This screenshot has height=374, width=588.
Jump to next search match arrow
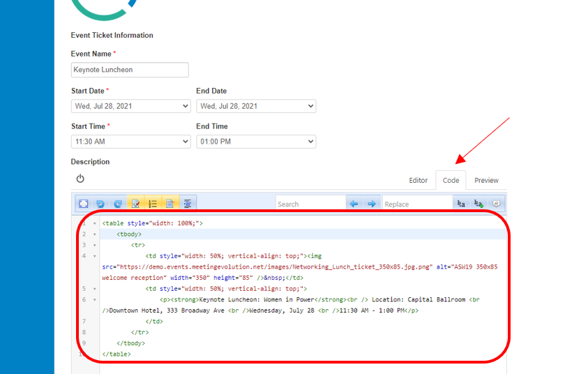[371, 204]
